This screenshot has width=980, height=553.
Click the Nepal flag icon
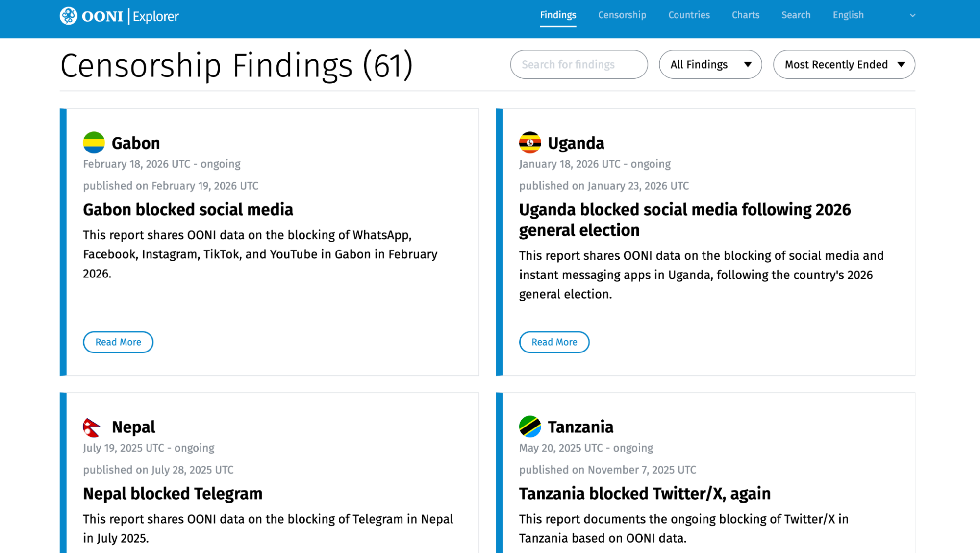[92, 427]
